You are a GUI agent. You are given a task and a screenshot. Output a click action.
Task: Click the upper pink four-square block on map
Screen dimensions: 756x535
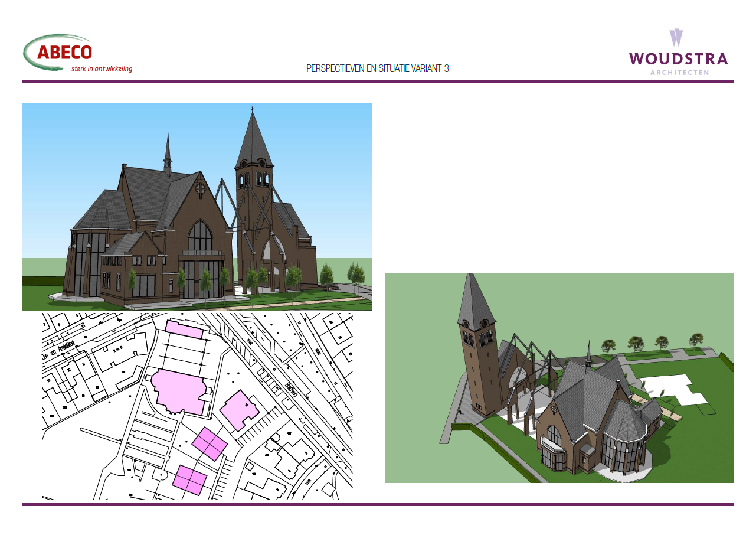210,444
